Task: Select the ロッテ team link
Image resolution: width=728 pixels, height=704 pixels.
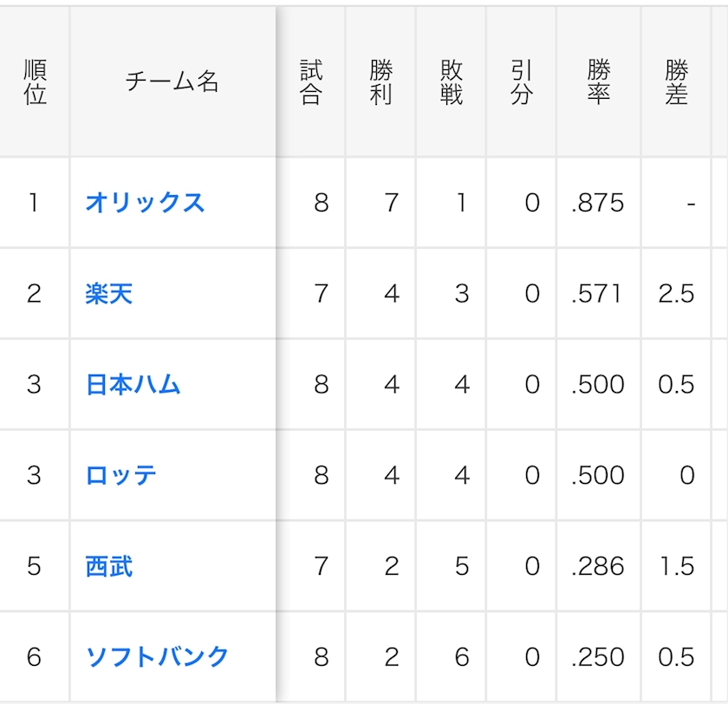Action: pyautogui.click(x=120, y=475)
